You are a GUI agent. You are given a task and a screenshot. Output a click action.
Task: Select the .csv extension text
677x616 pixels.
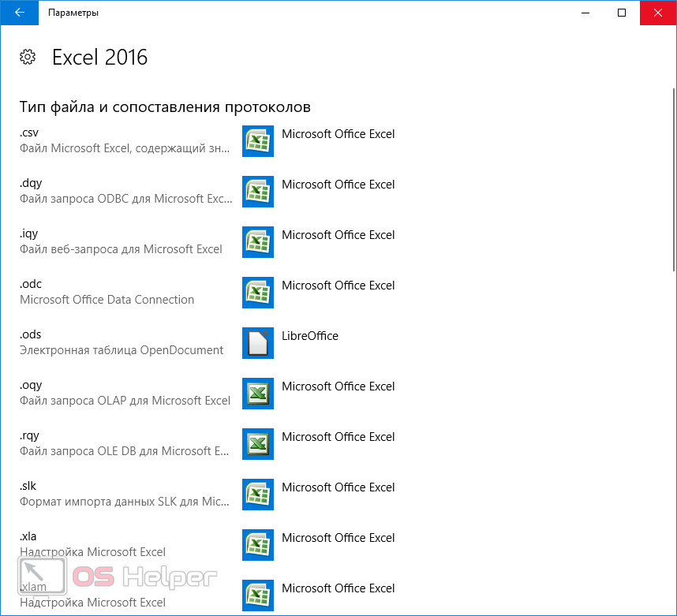point(29,133)
